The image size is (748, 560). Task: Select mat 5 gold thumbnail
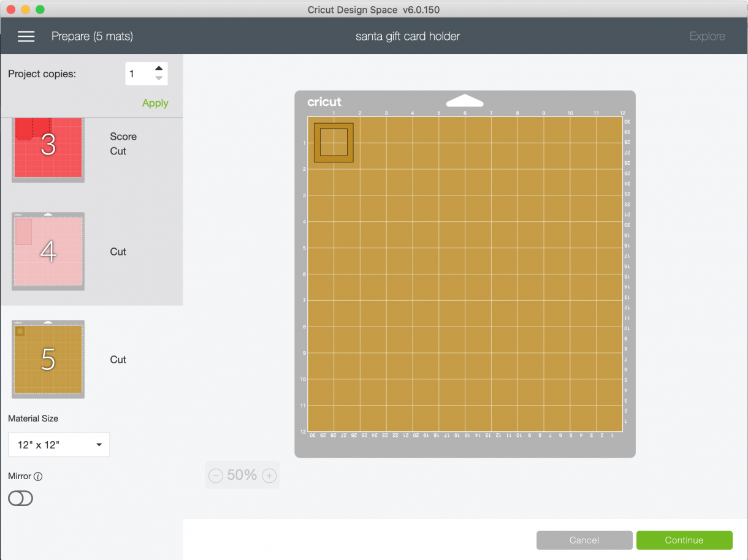[48, 359]
